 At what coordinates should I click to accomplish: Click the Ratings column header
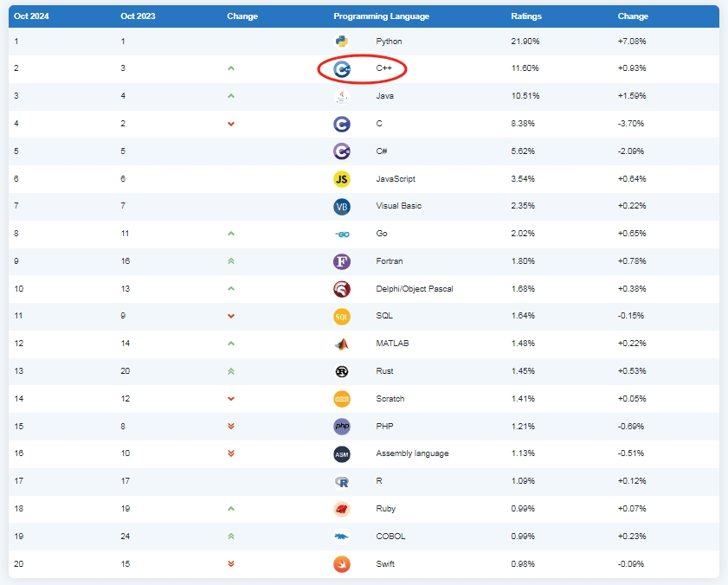click(526, 16)
